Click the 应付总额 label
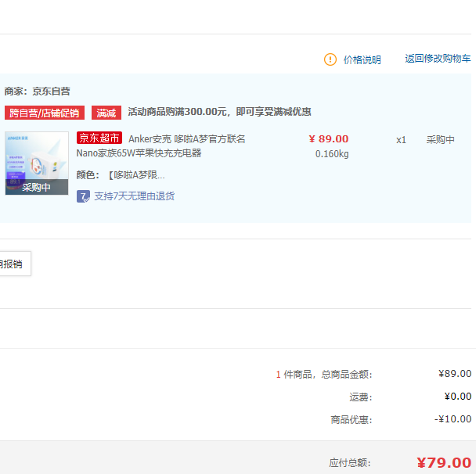The image size is (476, 474). click(350, 463)
